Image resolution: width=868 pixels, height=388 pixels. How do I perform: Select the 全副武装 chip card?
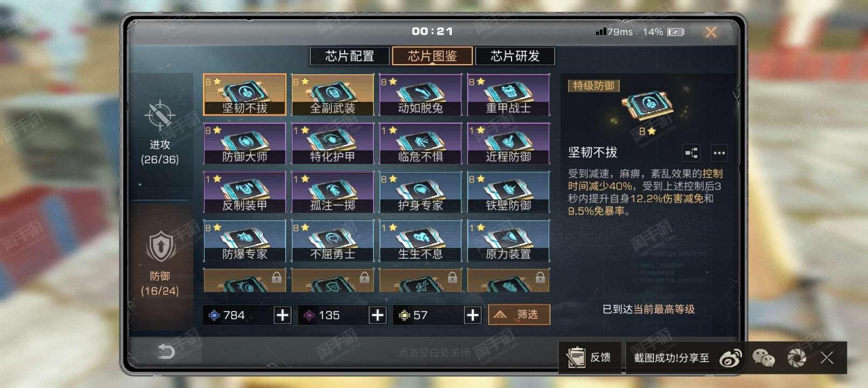coord(332,95)
